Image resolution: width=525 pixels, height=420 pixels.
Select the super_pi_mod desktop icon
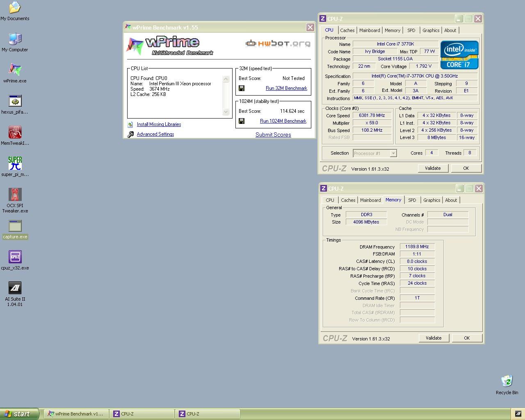(15, 167)
